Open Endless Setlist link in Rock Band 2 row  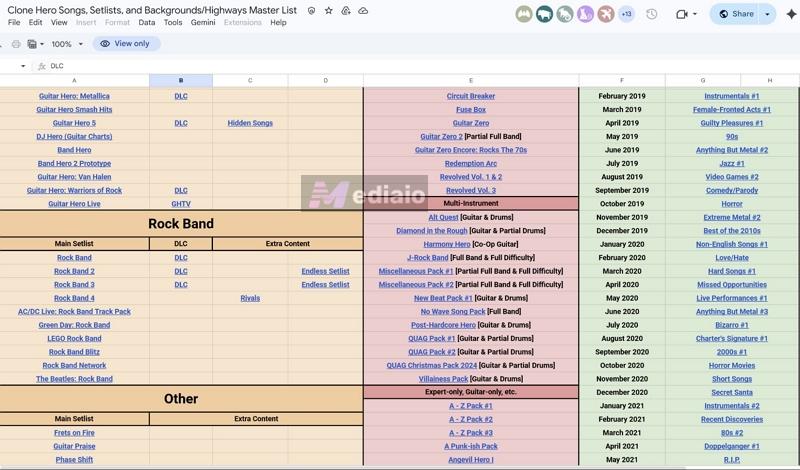pyautogui.click(x=326, y=271)
